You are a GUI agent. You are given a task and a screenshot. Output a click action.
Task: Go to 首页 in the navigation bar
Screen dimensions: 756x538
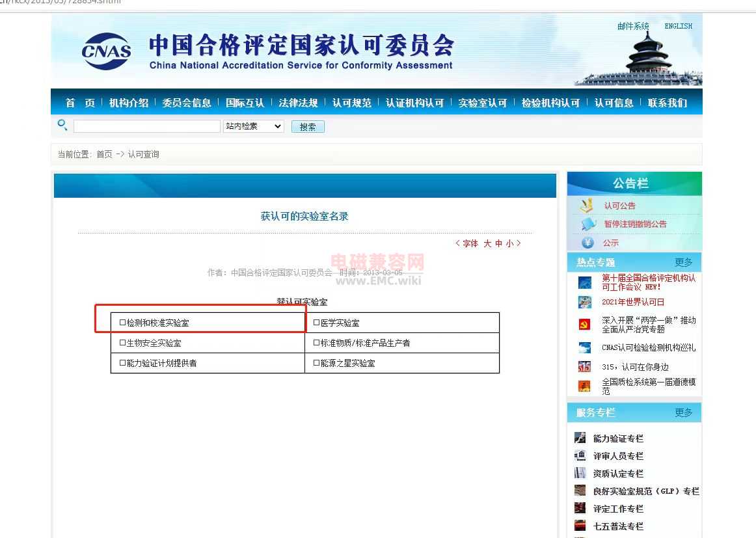coord(80,103)
